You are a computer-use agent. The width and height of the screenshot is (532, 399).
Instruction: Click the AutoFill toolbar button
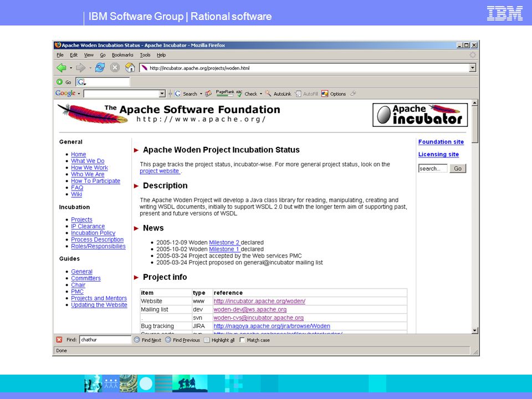click(306, 94)
